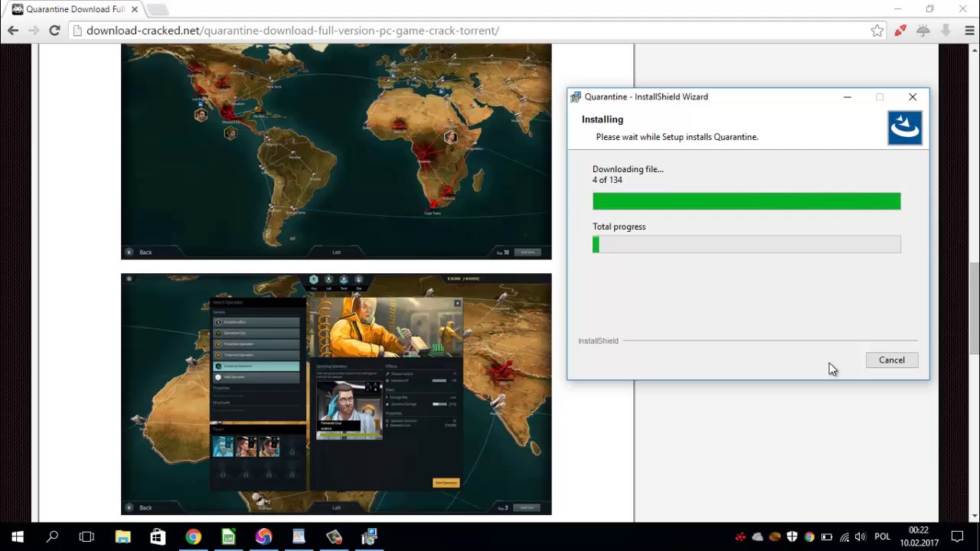Click the gray download arrow extension
Viewport: 980px width, 551px height.
946,31
